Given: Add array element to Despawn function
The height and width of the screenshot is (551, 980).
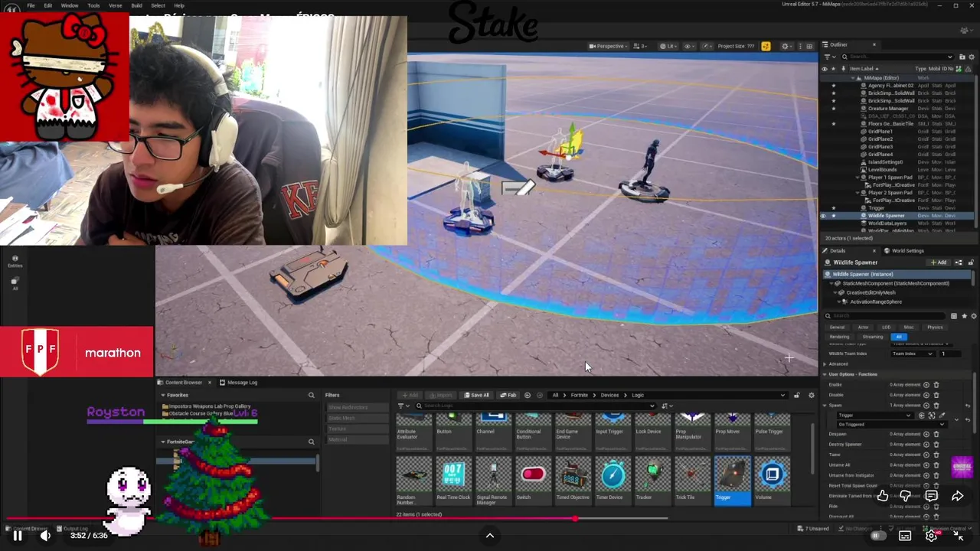Looking at the screenshot, I should (x=926, y=434).
